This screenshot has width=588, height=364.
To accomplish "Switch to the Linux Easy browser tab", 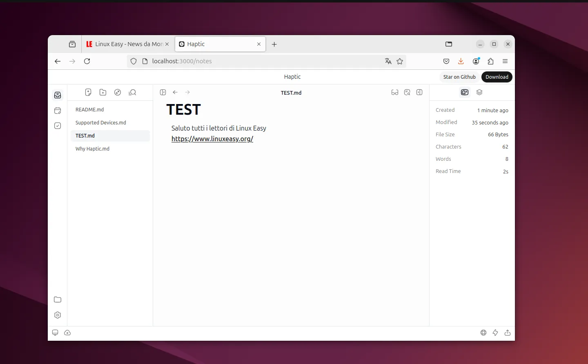I will [127, 44].
